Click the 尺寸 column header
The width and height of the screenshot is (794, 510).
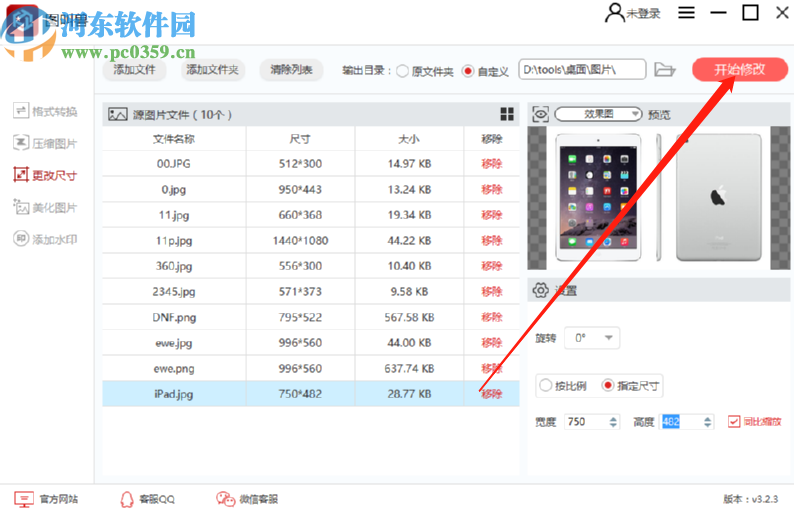(x=300, y=139)
